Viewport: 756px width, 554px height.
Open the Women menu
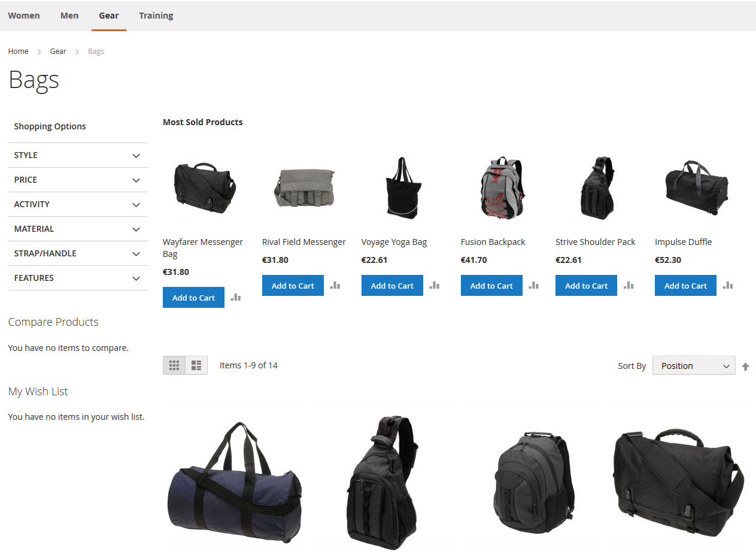[x=24, y=16]
